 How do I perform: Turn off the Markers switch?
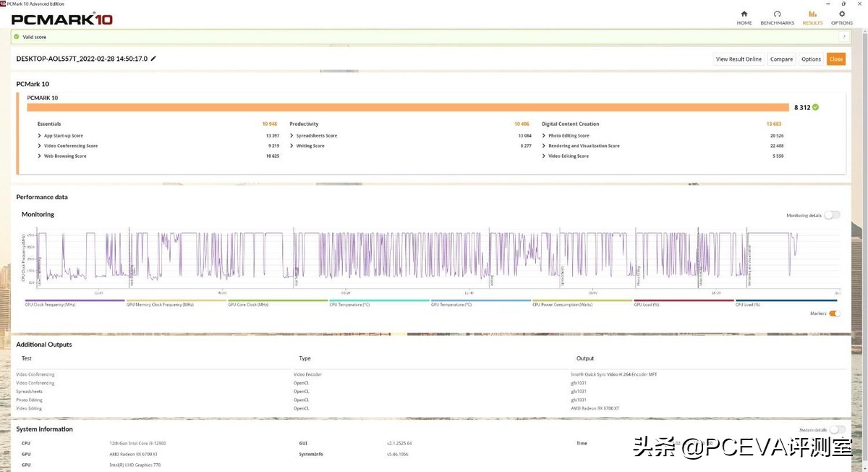(x=835, y=313)
